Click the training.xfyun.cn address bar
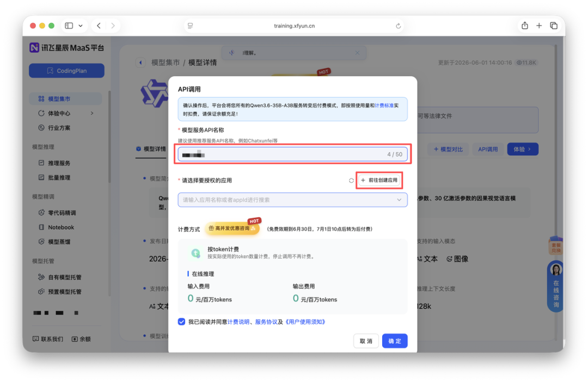The image size is (588, 382). click(294, 26)
